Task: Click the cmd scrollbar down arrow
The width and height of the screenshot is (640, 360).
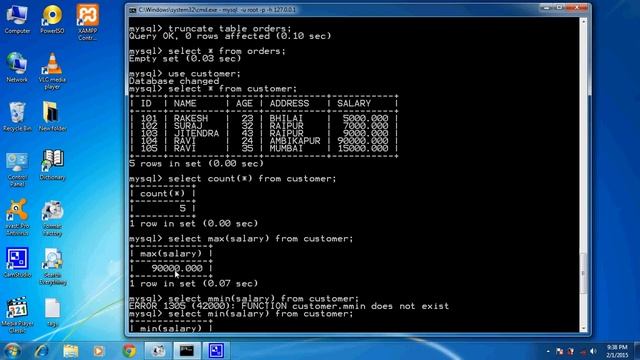Action: click(x=584, y=328)
